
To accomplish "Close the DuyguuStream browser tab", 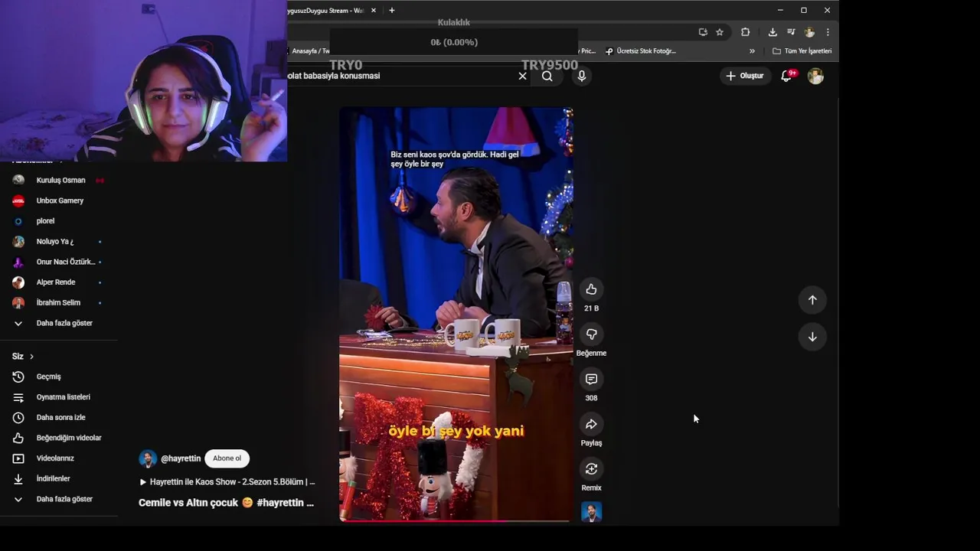I will (x=374, y=11).
